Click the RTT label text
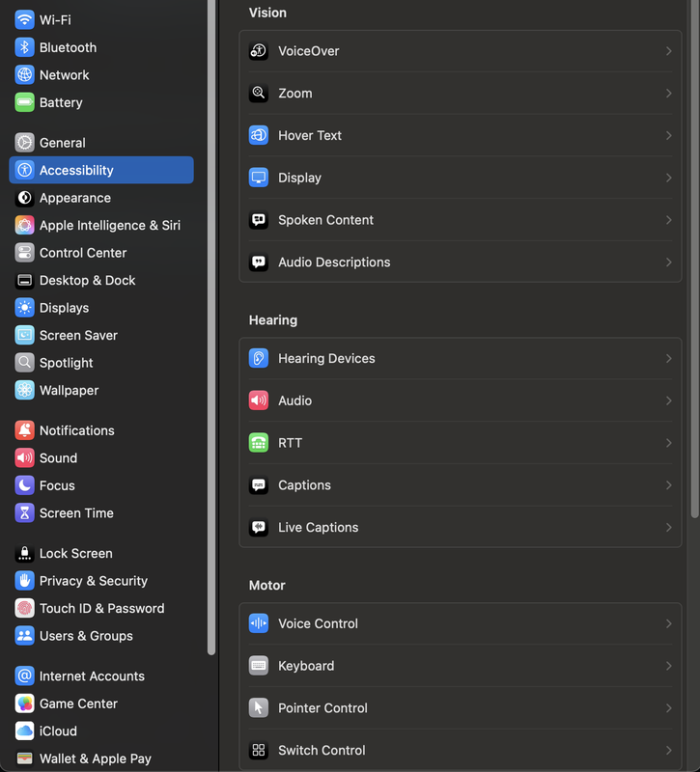This screenshot has height=772, width=700. point(291,443)
